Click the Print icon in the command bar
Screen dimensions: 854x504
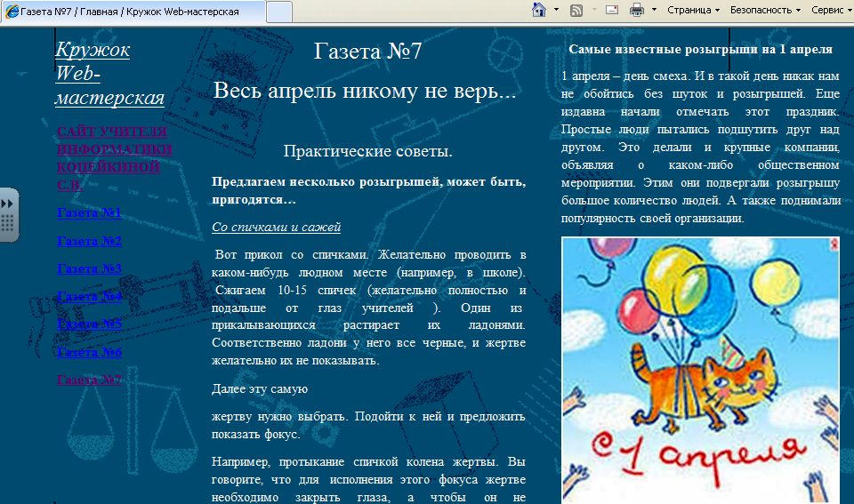coord(637,11)
